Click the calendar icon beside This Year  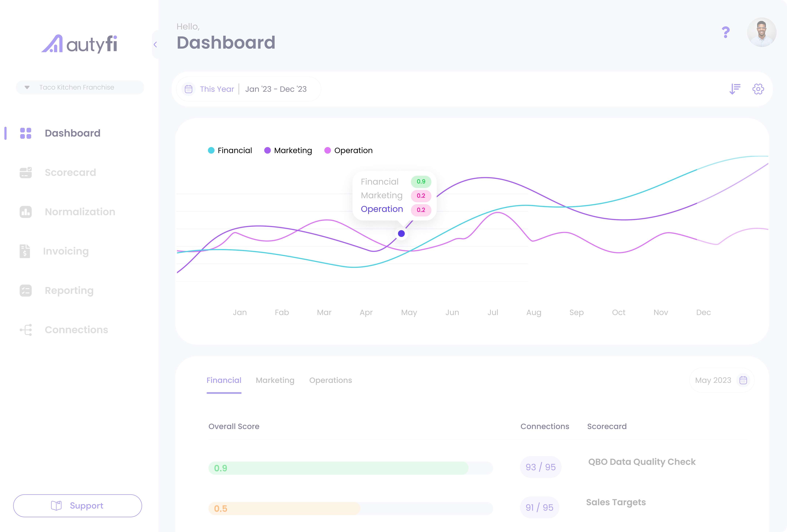click(x=189, y=89)
